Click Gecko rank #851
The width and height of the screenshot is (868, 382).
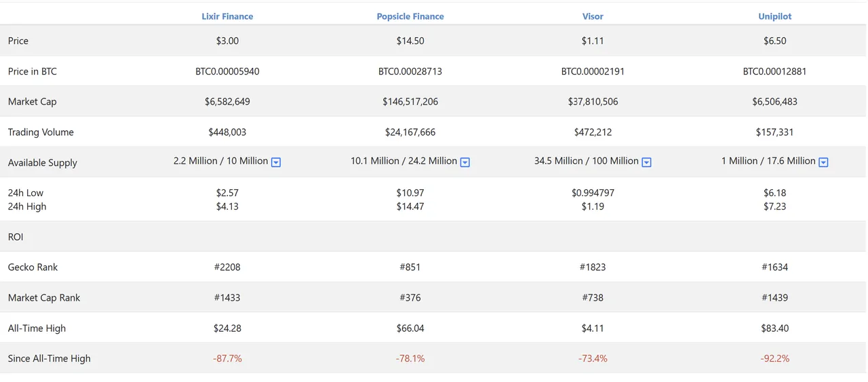point(410,267)
